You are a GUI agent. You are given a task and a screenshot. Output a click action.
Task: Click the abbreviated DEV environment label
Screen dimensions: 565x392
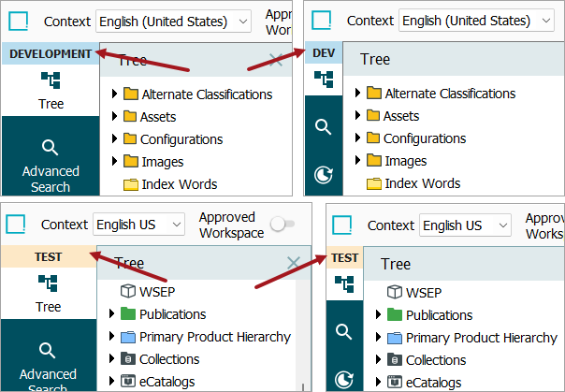tap(323, 54)
